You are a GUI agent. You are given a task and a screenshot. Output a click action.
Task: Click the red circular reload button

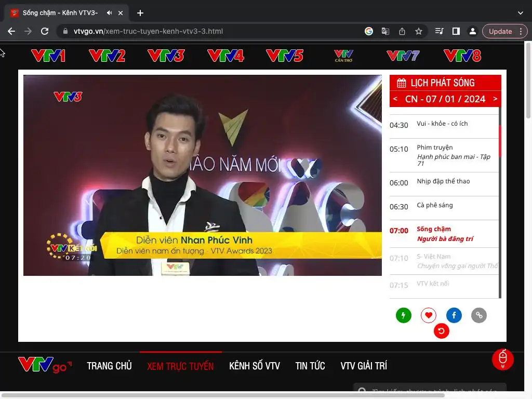[x=442, y=331]
